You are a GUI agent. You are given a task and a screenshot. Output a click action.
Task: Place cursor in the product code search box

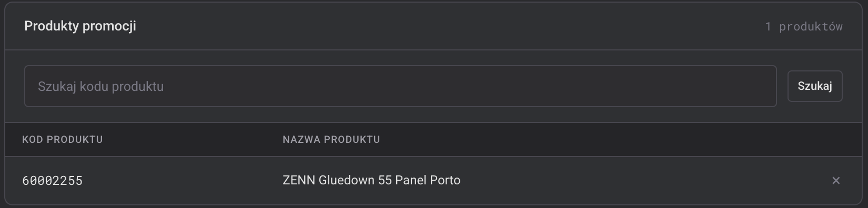tap(400, 86)
